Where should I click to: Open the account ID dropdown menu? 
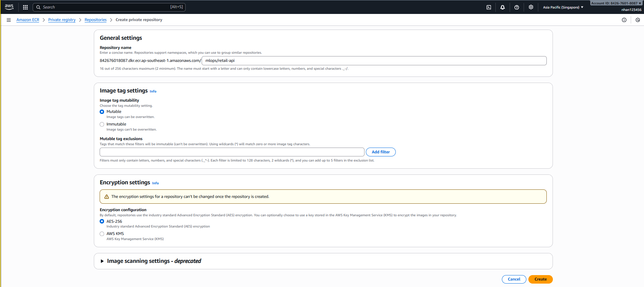pyautogui.click(x=616, y=3)
